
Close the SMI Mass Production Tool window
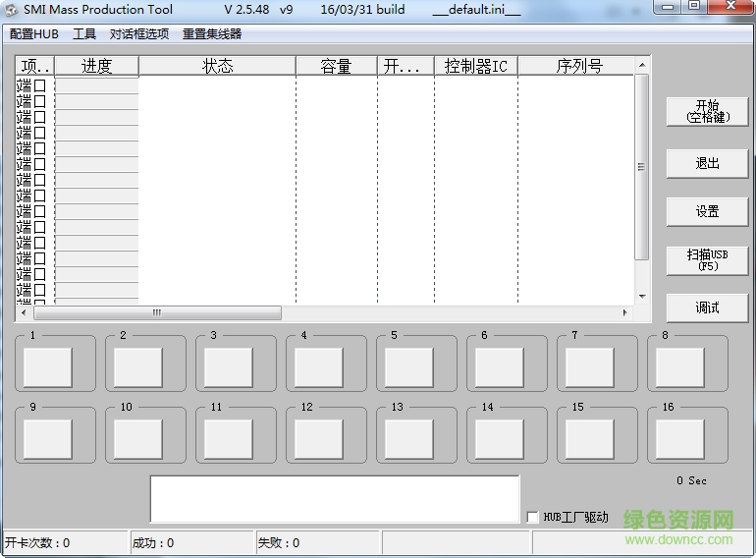pyautogui.click(x=730, y=6)
